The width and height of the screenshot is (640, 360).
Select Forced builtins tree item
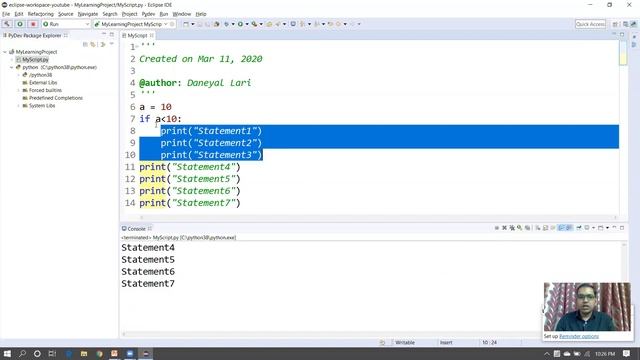point(45,90)
